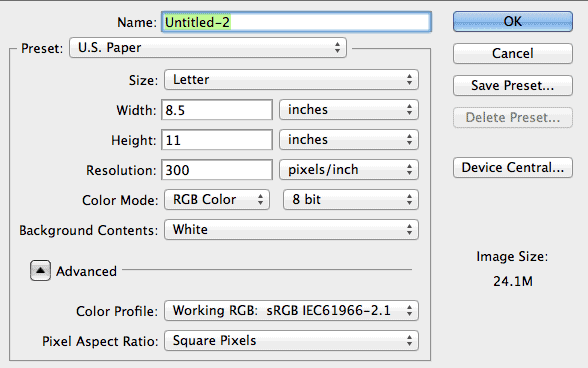Click the Image Size value 24.1M

(513, 281)
